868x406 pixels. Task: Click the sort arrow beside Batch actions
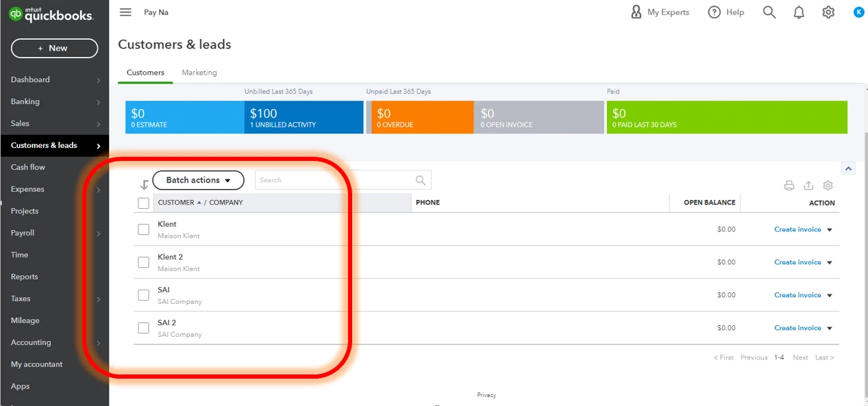click(x=144, y=184)
